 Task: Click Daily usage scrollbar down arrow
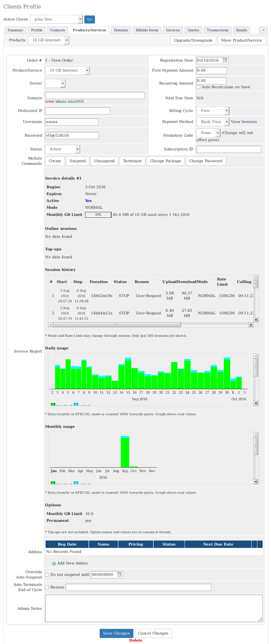click(x=256, y=403)
